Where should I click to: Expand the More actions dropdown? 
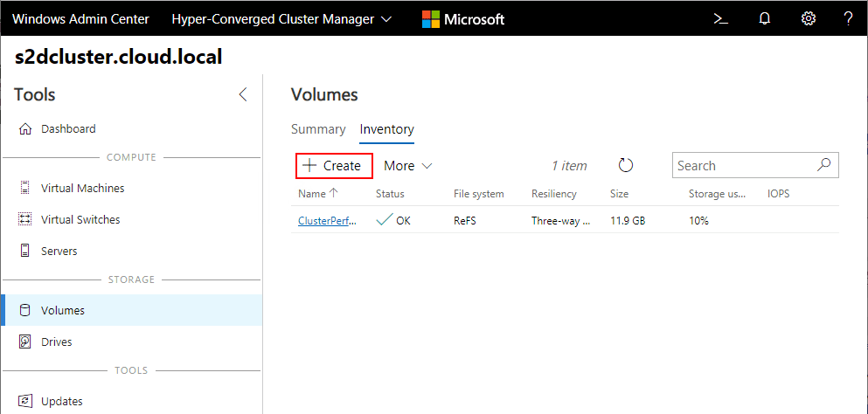coord(408,165)
